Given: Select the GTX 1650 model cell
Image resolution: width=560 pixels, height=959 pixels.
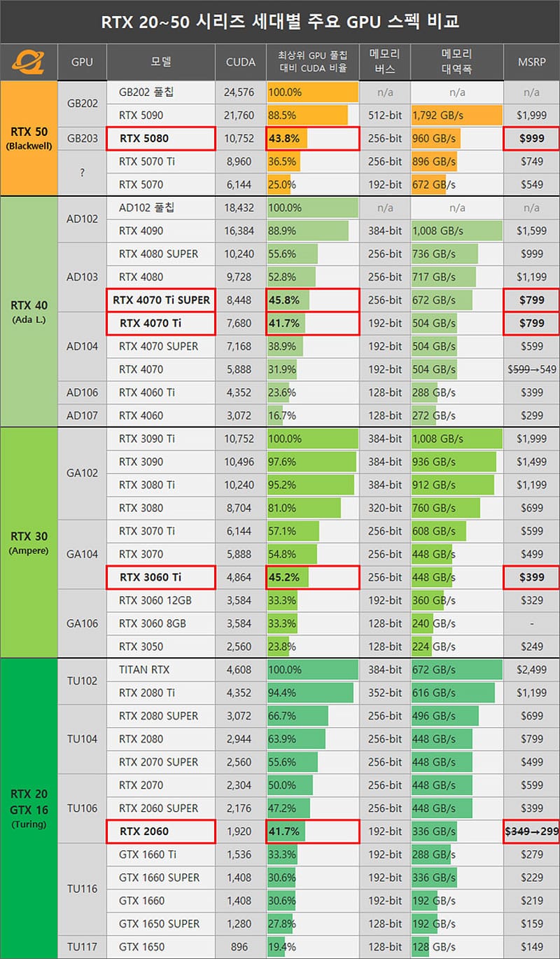Looking at the screenshot, I should (160, 946).
